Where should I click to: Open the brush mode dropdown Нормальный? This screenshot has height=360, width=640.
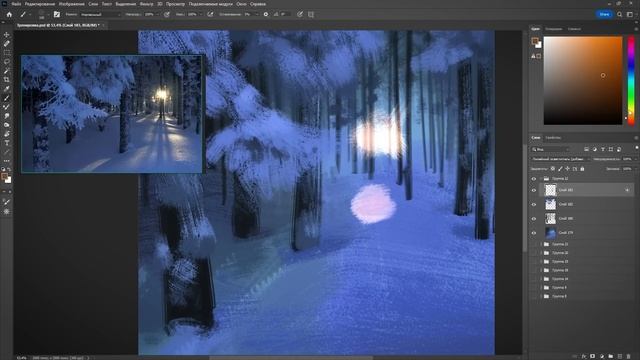(100, 14)
